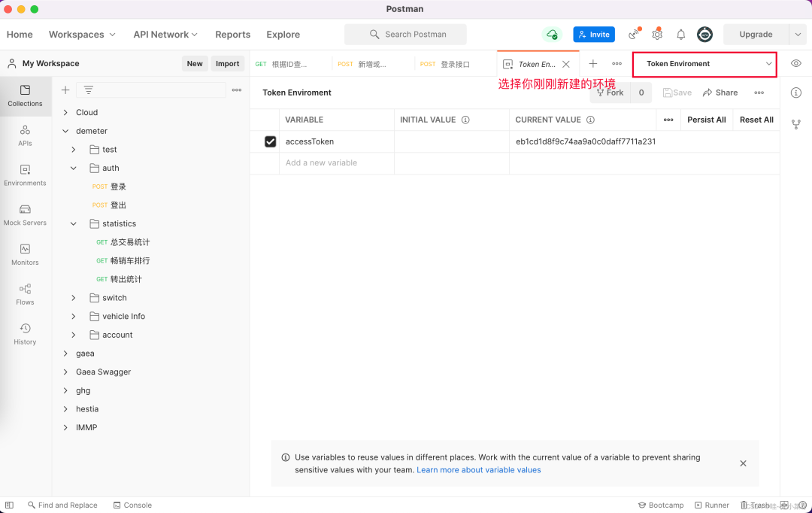The image size is (812, 513).
Task: Click the sync status cloud icon
Action: click(x=552, y=34)
